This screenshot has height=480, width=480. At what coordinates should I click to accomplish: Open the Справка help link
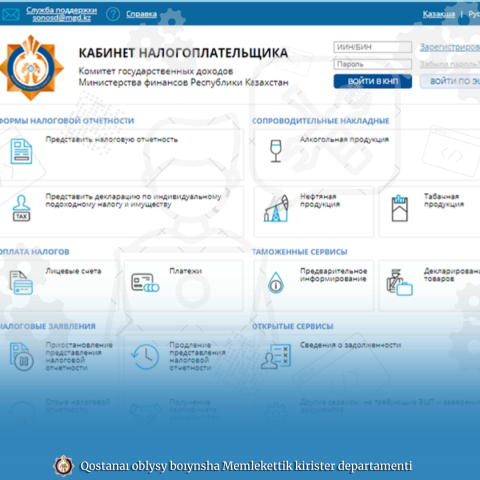click(x=141, y=14)
